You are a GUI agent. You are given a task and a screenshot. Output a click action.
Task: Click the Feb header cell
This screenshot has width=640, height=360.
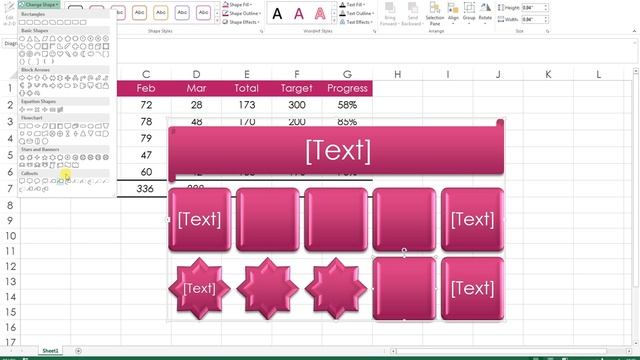146,88
